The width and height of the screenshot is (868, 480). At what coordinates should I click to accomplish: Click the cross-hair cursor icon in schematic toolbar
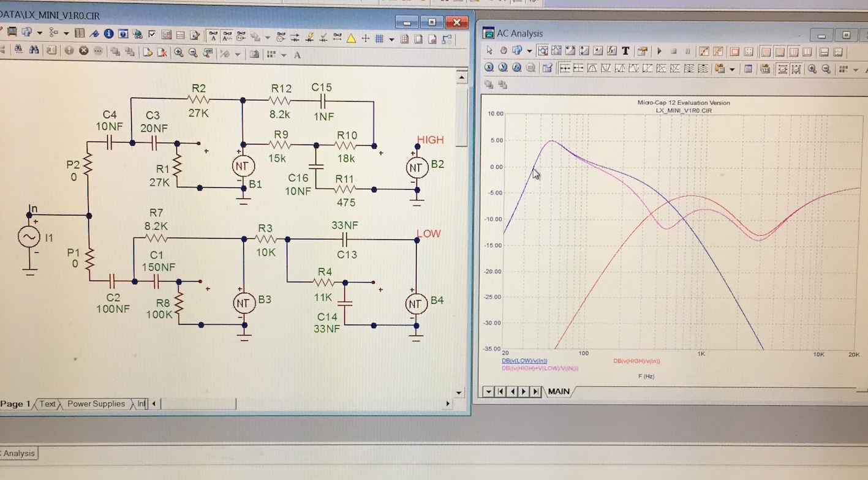point(365,38)
